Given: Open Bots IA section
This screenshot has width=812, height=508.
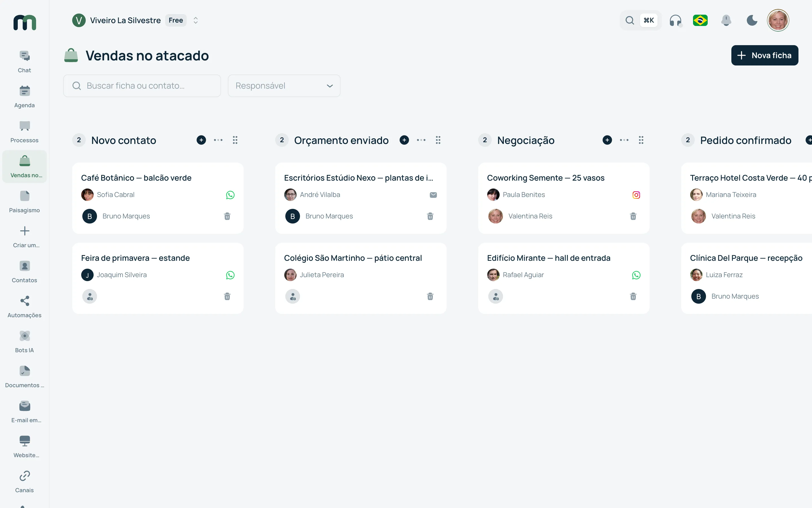Looking at the screenshot, I should [25, 342].
